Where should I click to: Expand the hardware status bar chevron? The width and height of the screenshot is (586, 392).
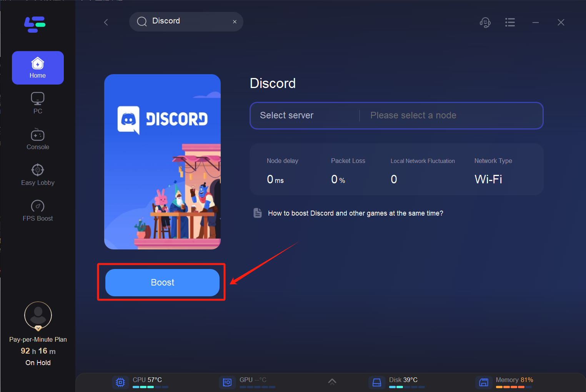pos(332,382)
